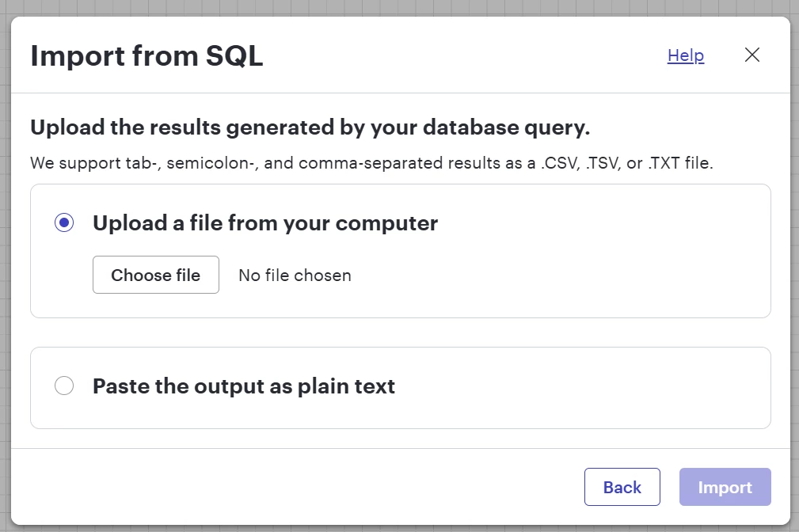Image resolution: width=799 pixels, height=532 pixels.
Task: Click the supported file formats description text
Action: pyautogui.click(x=372, y=165)
